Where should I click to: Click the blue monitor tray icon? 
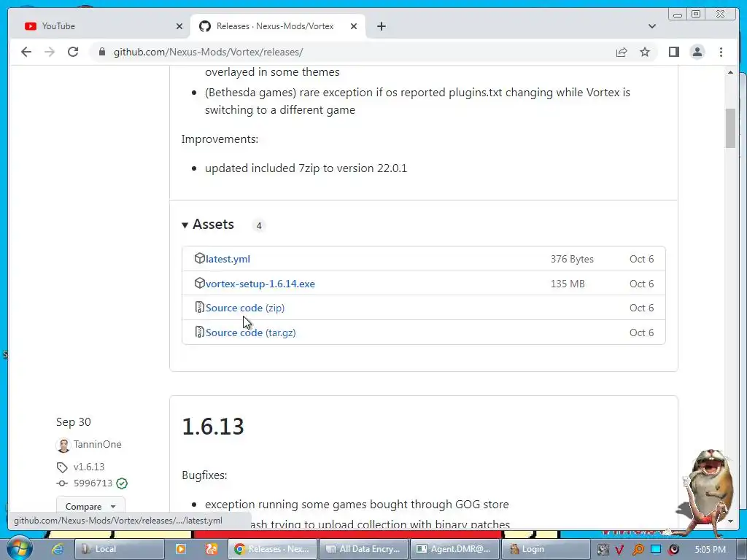tap(656, 549)
